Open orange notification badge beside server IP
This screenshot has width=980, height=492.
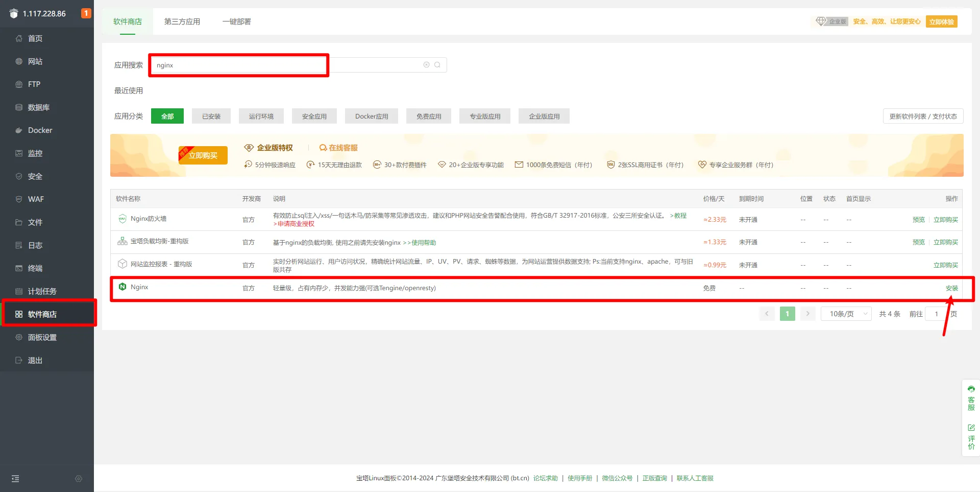[86, 13]
